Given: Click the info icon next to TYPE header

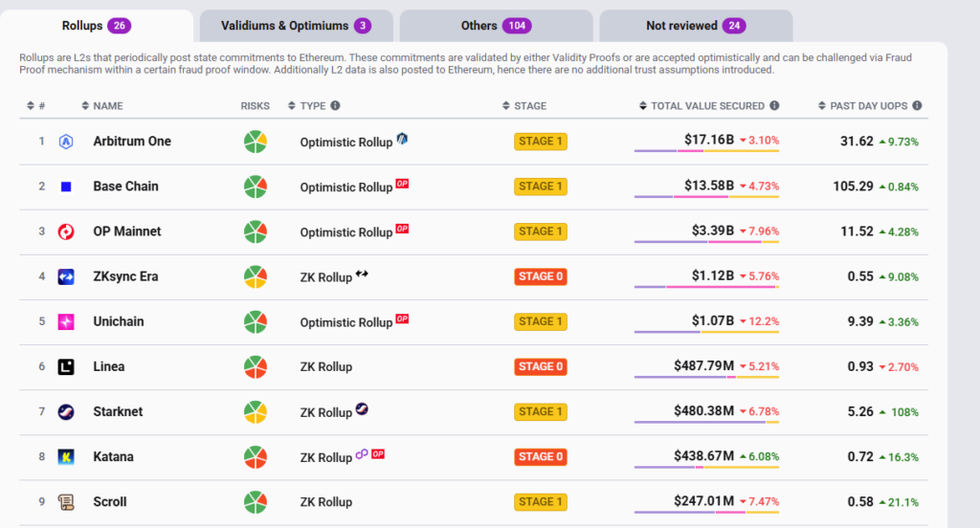Looking at the screenshot, I should [x=336, y=105].
